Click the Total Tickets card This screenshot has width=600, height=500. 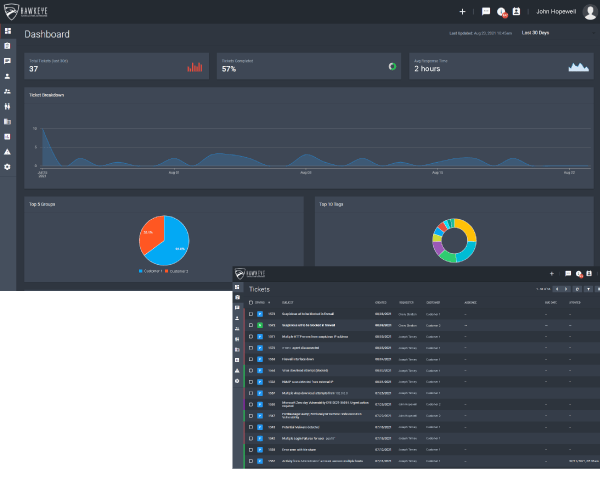click(x=117, y=66)
